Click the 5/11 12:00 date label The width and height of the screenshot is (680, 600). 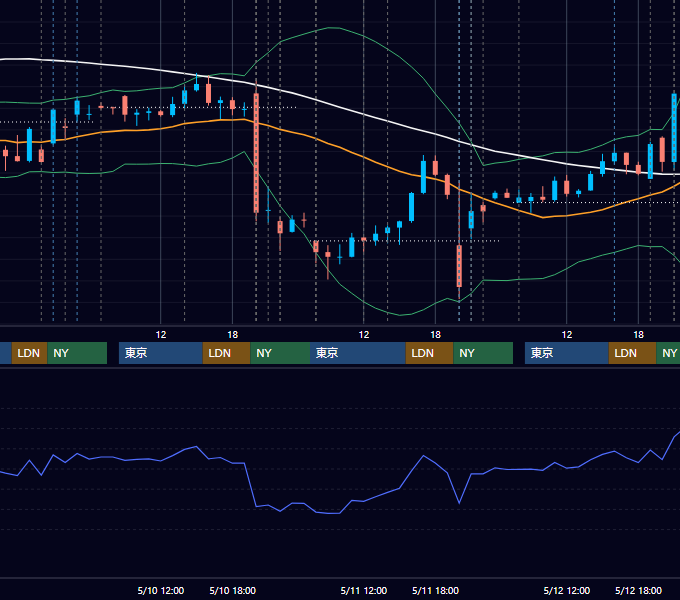(x=363, y=590)
